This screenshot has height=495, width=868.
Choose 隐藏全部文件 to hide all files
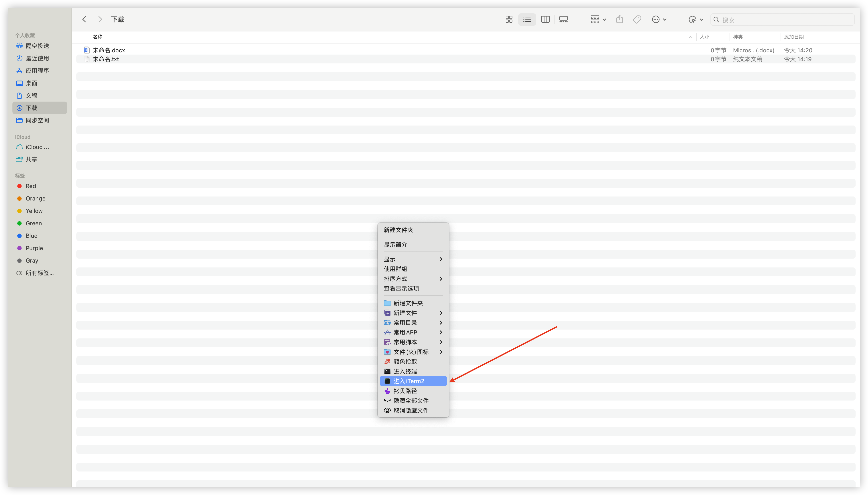[x=410, y=401]
